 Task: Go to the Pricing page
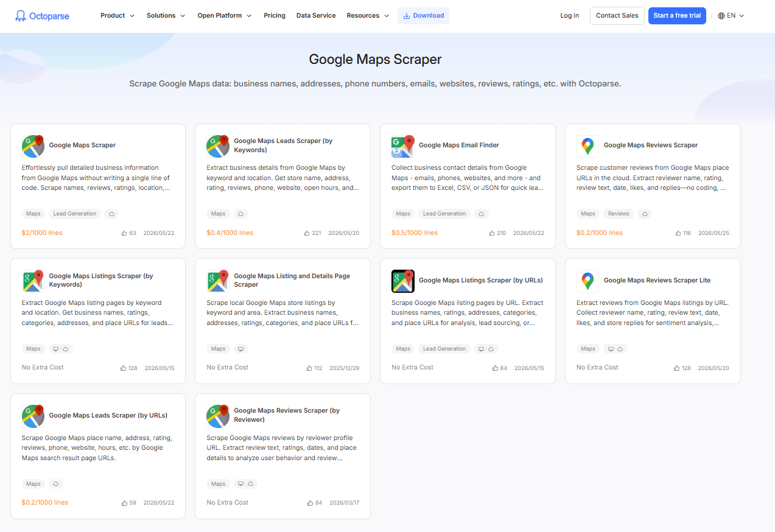click(x=275, y=16)
